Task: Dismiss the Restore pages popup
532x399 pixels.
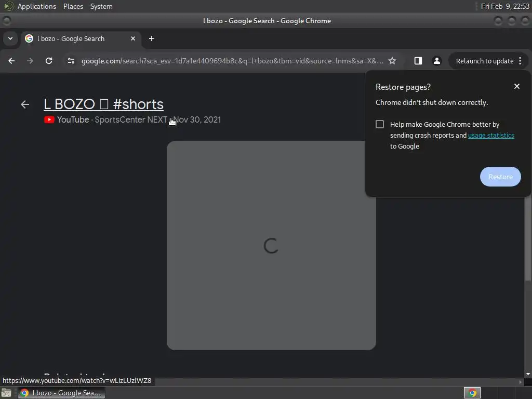Action: 517,87
